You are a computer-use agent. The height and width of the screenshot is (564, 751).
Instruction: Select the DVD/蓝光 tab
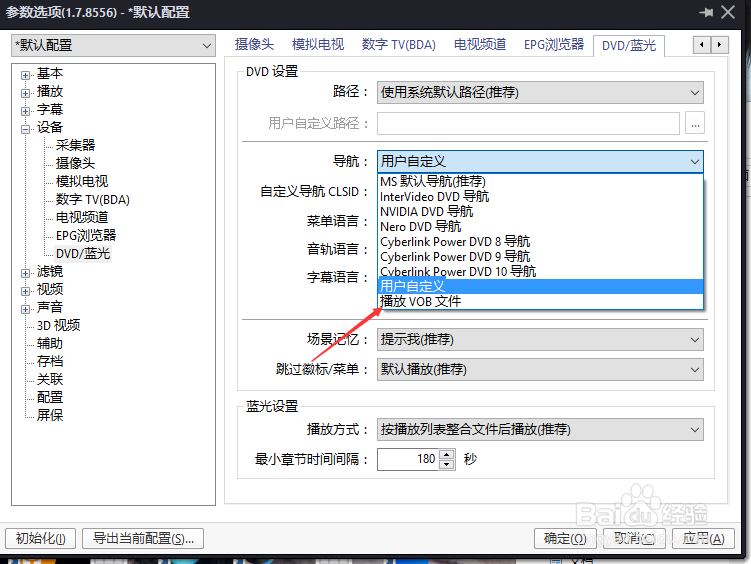[x=629, y=45]
